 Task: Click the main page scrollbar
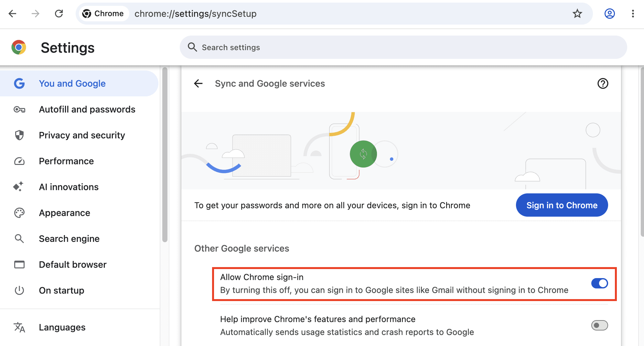(x=642, y=152)
